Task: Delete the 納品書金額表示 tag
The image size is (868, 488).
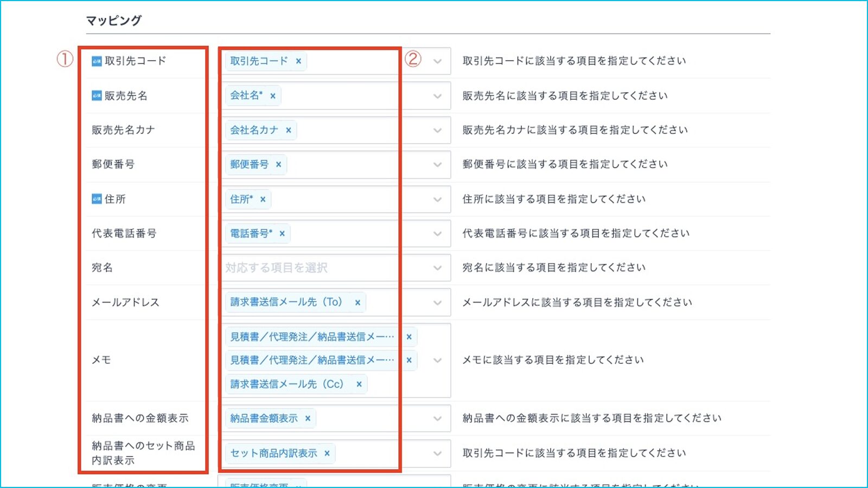Action: (x=308, y=419)
